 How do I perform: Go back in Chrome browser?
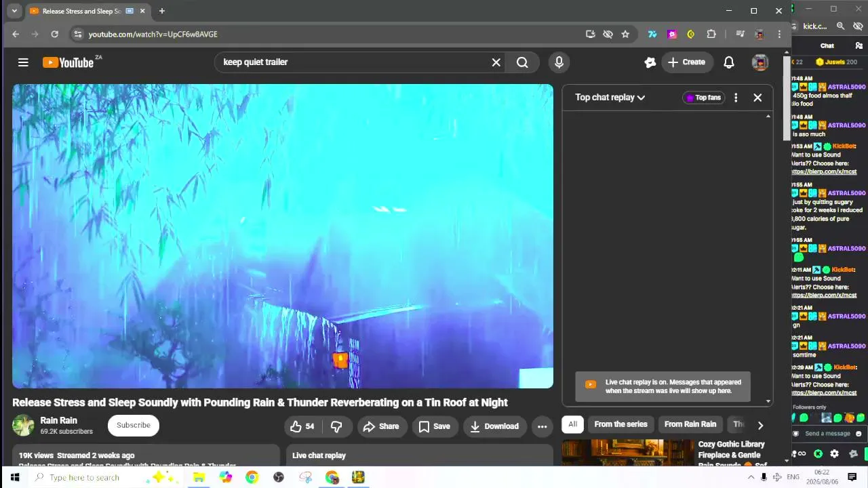[16, 34]
